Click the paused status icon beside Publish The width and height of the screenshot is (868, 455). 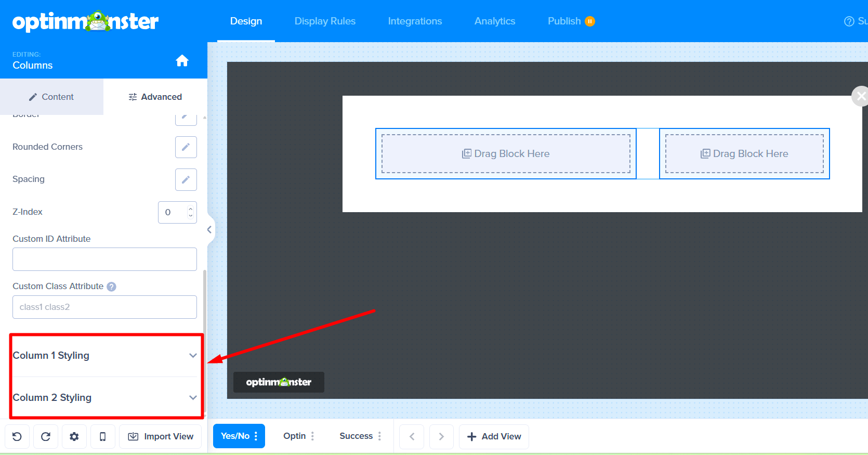[590, 21]
